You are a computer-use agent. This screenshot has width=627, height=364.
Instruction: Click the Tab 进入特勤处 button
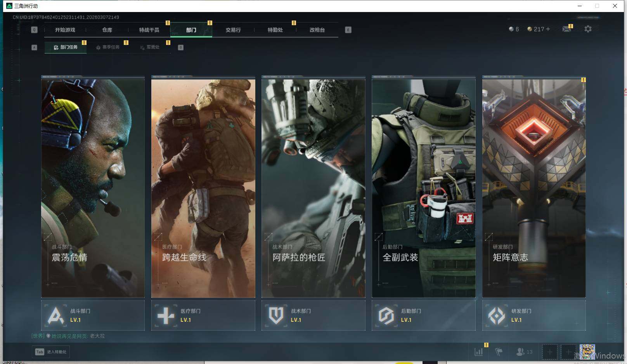[51, 352]
